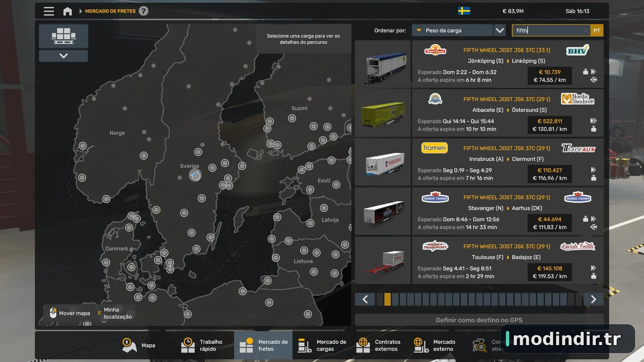Select the FIFTH WHEEL JOST JSK 37C (33 t) title

tap(507, 50)
